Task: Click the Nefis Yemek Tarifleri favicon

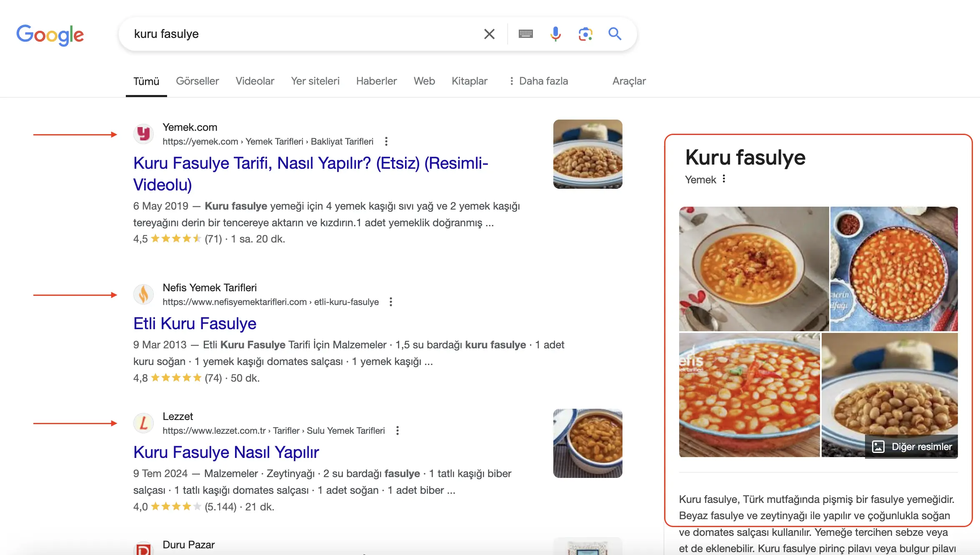Action: click(144, 295)
